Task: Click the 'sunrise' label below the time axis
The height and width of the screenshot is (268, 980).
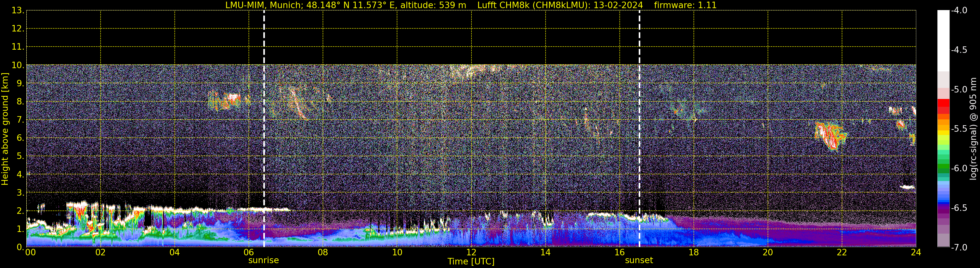Action: 264,261
